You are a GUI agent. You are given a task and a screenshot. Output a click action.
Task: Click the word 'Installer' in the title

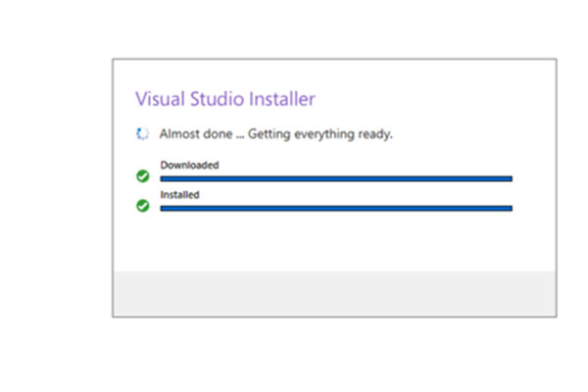(x=282, y=99)
